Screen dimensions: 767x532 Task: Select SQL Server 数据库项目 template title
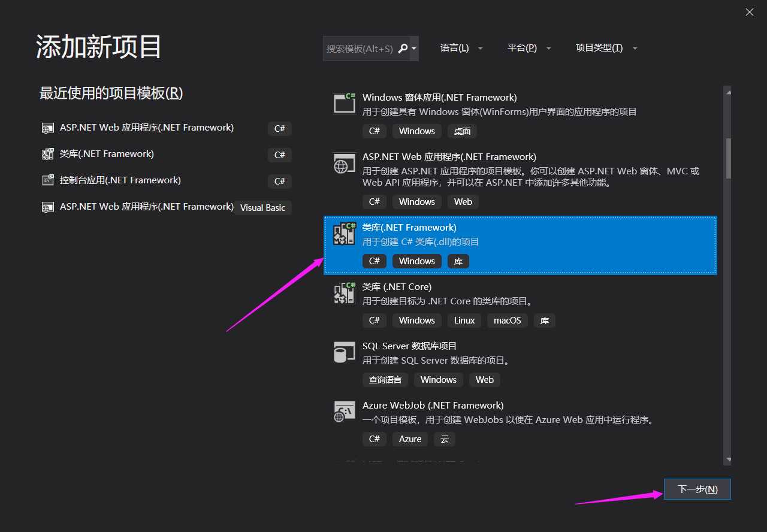coord(409,346)
